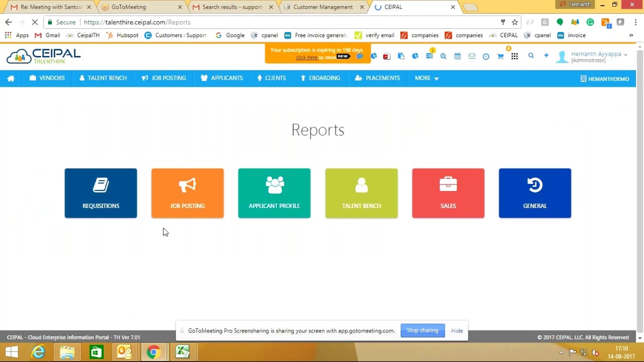This screenshot has height=362, width=644.
Task: Open the Sales reports tile
Action: 448,193
